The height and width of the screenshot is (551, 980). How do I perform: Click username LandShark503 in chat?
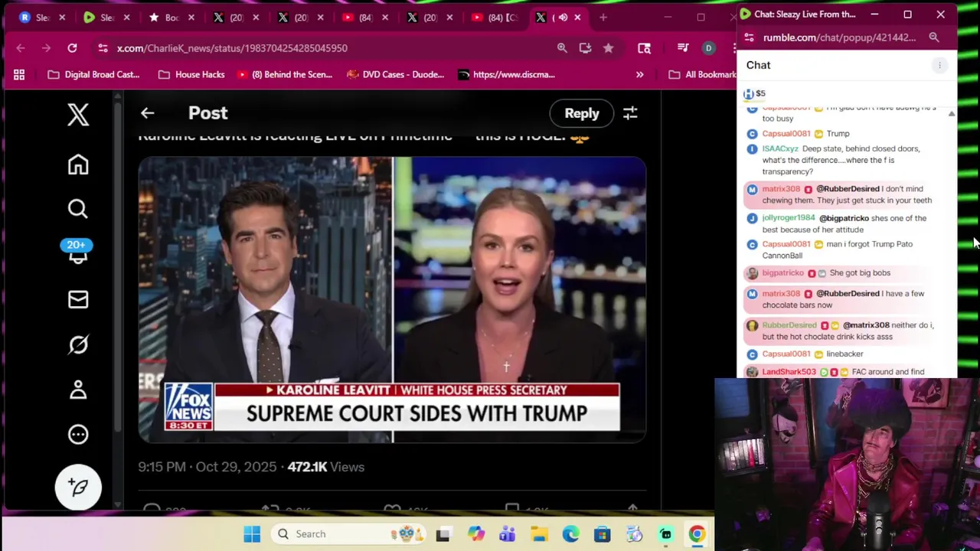pos(789,372)
